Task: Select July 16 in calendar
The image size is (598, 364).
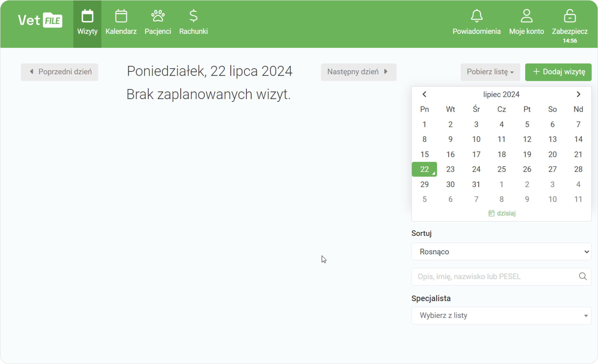Action: (450, 154)
